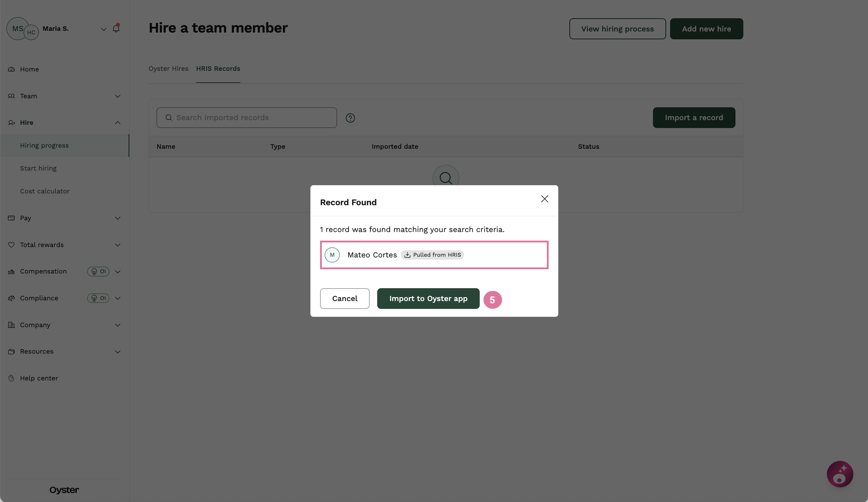Collapse the Hire section
868x502 pixels.
118,123
